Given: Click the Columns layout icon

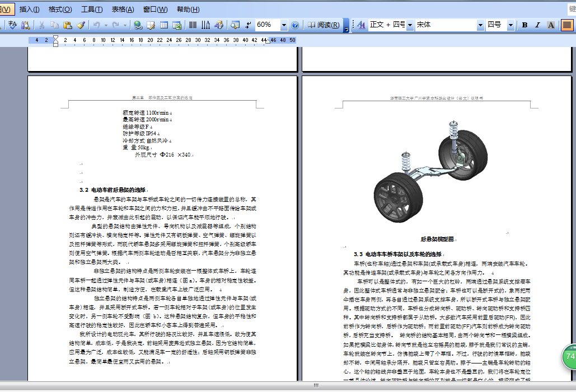Looking at the screenshot, I should (193, 25).
